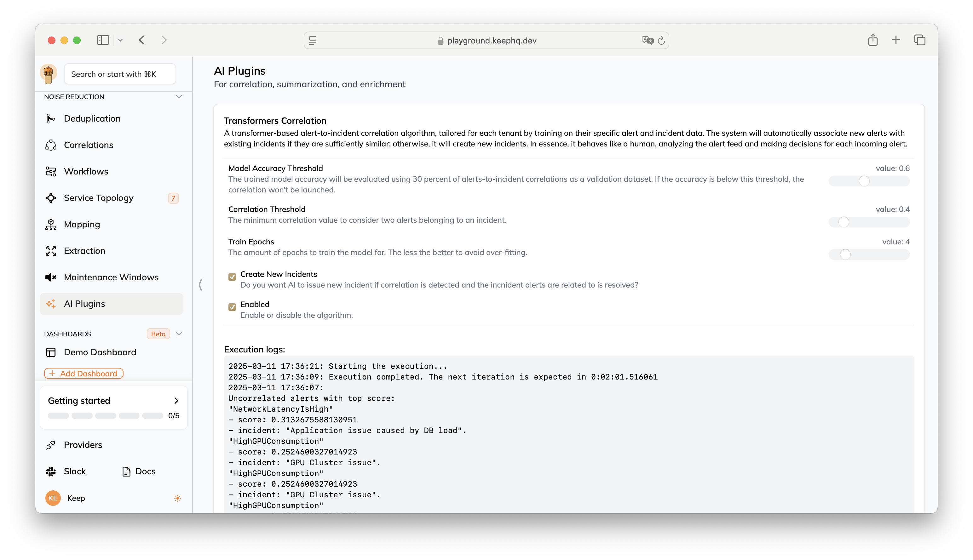This screenshot has width=973, height=560.
Task: Uncheck Create New Incidents
Action: point(232,277)
